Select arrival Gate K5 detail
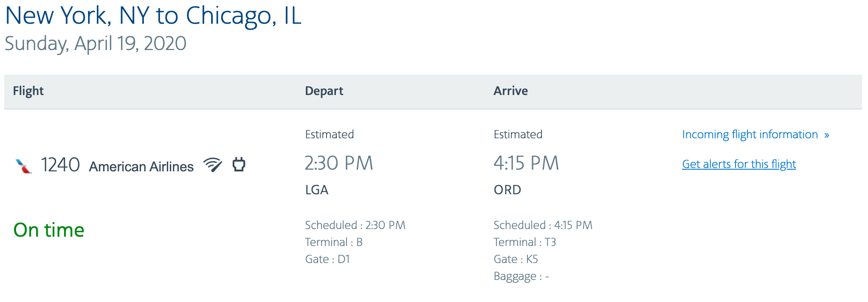This screenshot has width=868, height=302. [x=516, y=259]
